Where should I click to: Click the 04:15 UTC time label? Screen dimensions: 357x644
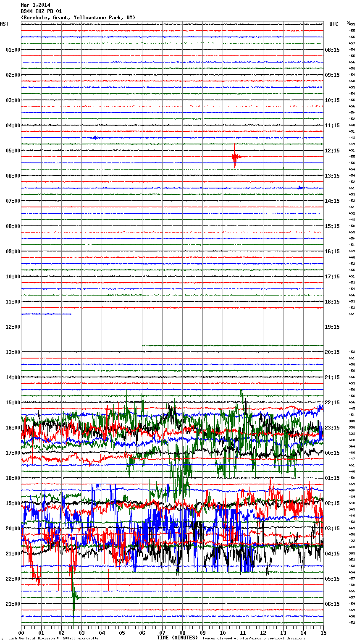click(332, 554)
